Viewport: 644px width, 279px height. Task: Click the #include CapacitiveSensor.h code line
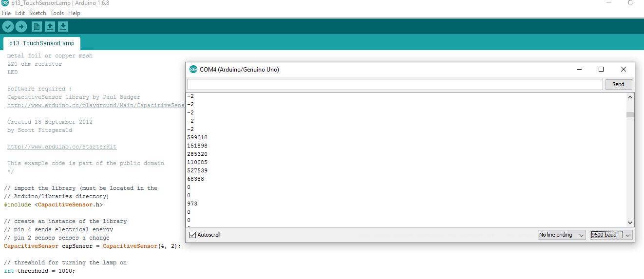53,205
